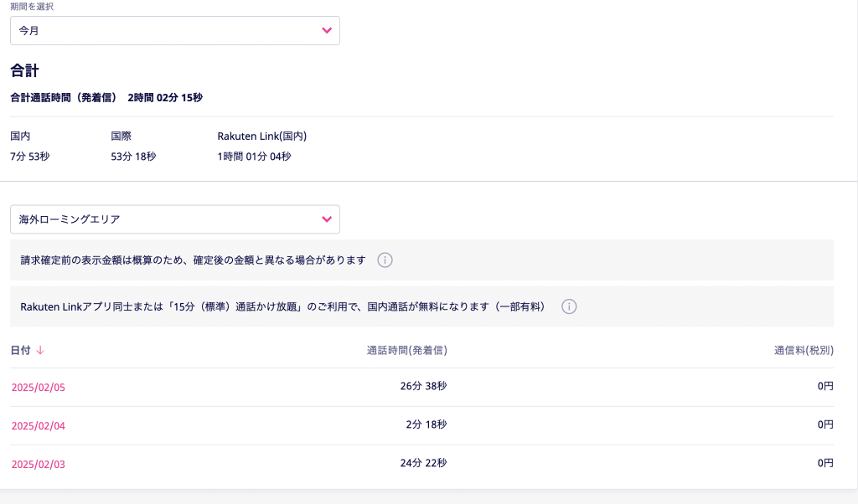Viewport: 858px width, 504px height.
Task: Click the 国内 call time total
Action: [29, 156]
